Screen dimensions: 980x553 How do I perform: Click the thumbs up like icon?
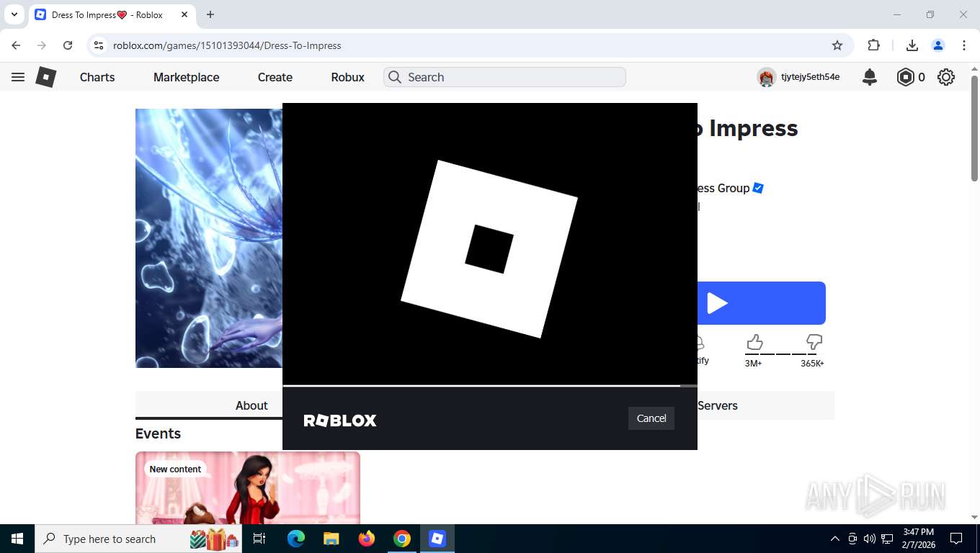tap(754, 341)
